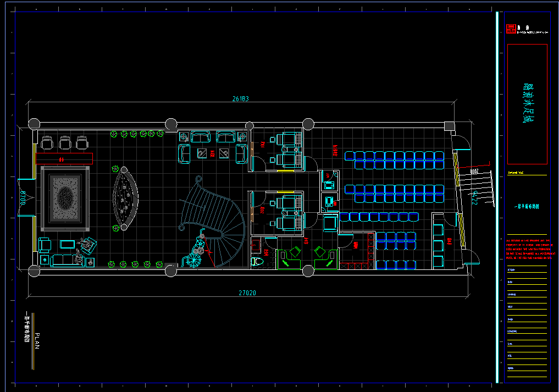This screenshot has height=392, width=559.
Task: Select the round wheel ornament beside the stairs
Action: pos(195,260)
